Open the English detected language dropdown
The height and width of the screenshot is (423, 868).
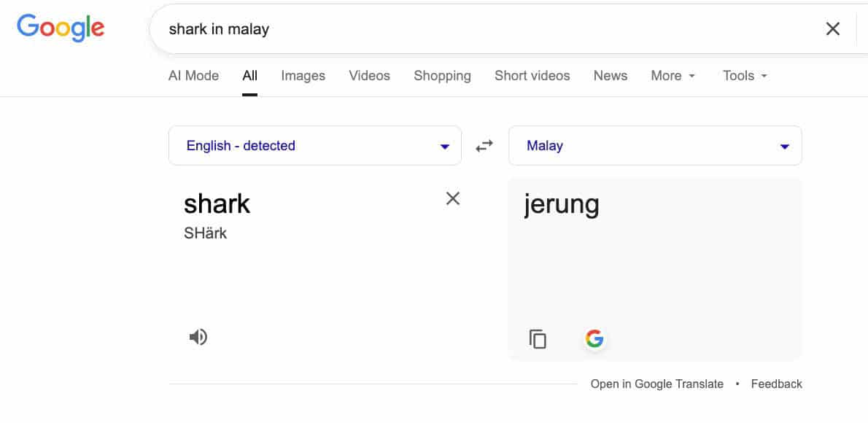(314, 145)
